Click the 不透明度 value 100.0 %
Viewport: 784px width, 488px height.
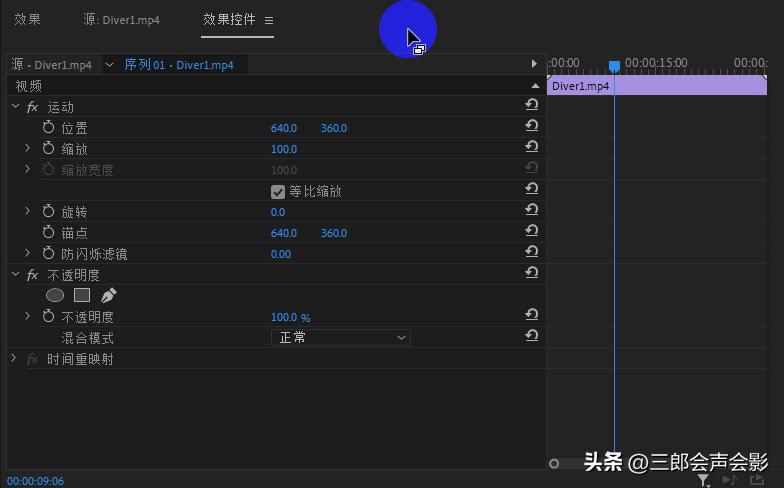[290, 318]
